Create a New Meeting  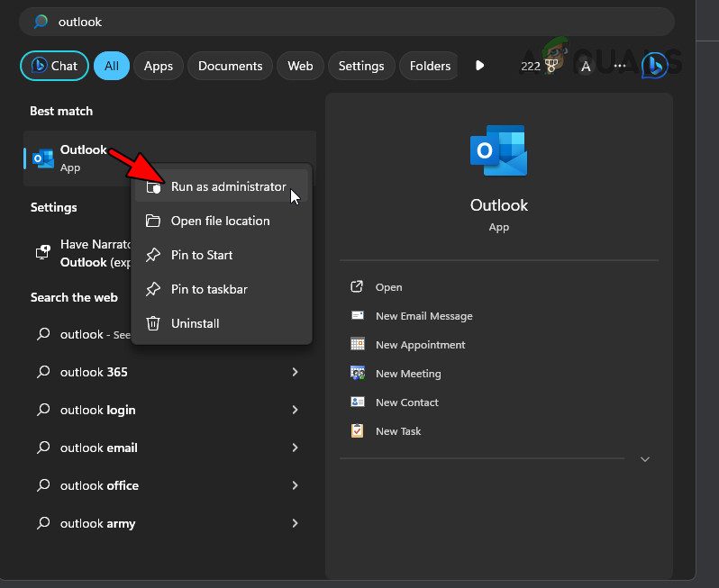pos(408,374)
